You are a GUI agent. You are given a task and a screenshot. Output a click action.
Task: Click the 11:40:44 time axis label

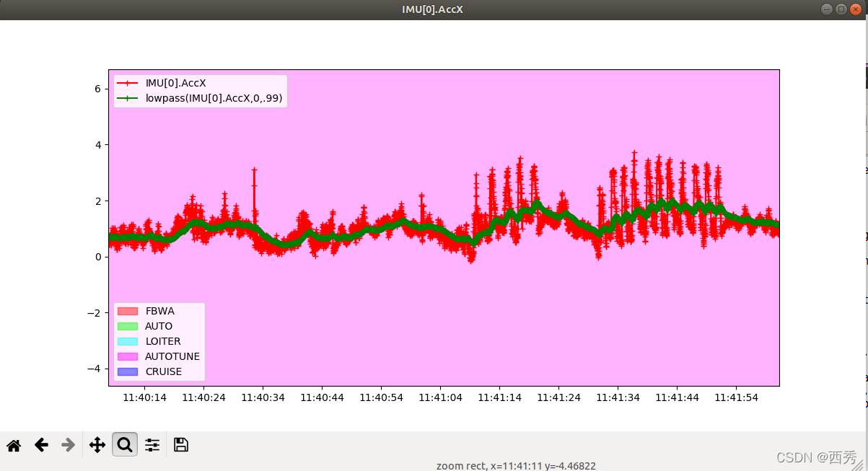322,397
